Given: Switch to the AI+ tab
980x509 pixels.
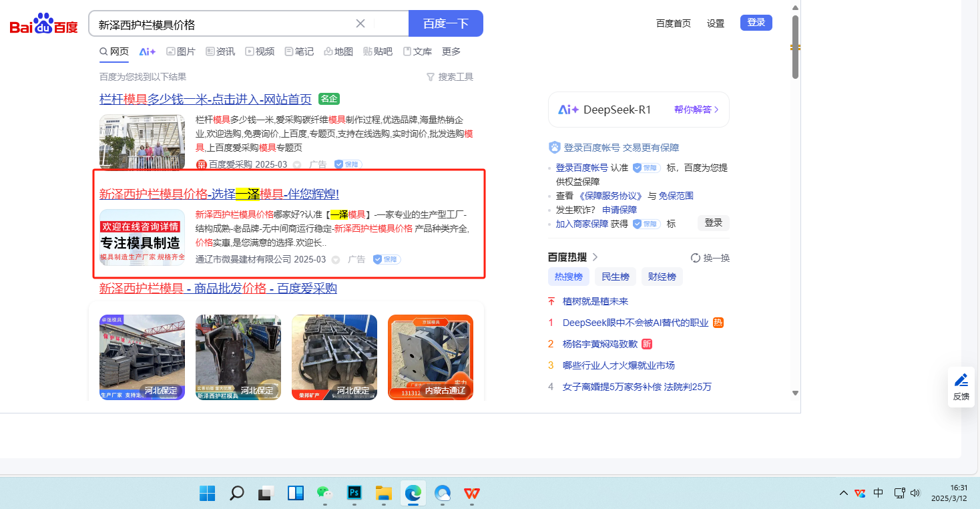Looking at the screenshot, I should coord(147,51).
